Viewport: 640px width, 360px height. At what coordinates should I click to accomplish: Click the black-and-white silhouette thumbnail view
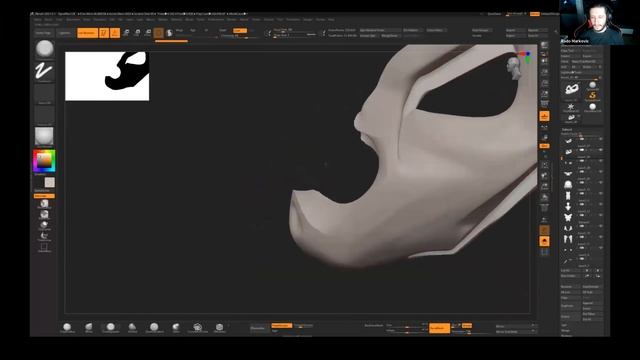click(107, 76)
